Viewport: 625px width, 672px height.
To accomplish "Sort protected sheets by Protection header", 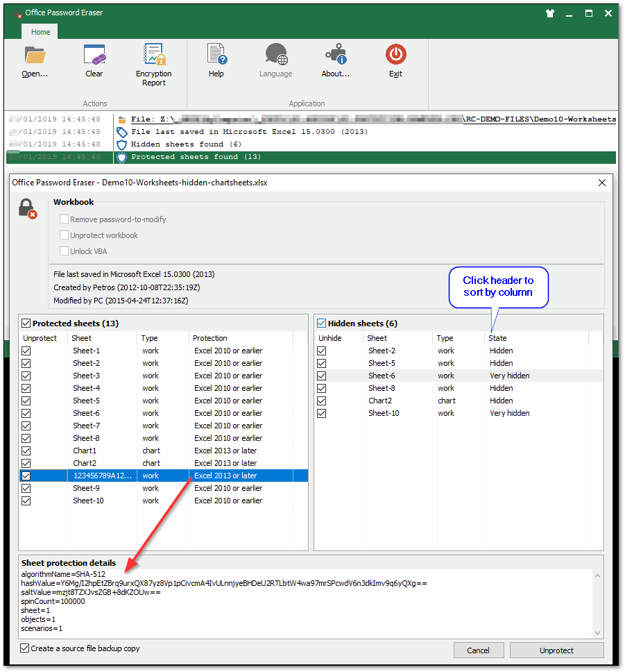I will (241, 338).
